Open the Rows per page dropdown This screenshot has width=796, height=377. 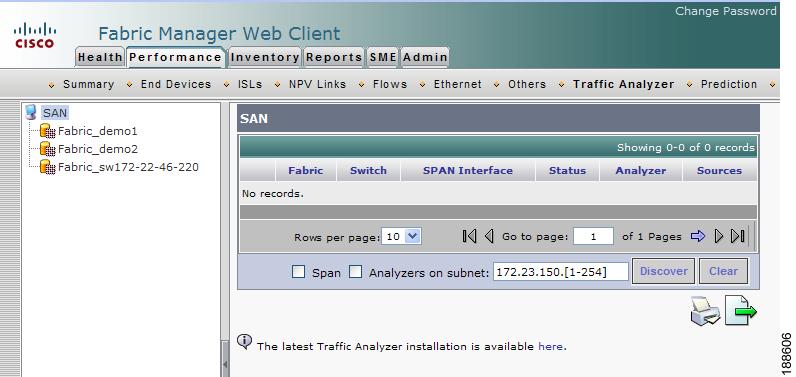(401, 236)
